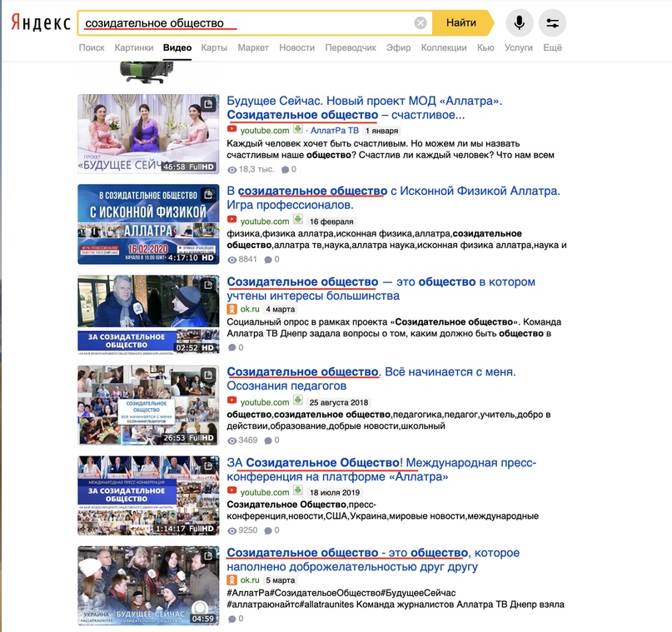Click the views eye icon next to 8841
672x632 pixels.
pos(231,260)
